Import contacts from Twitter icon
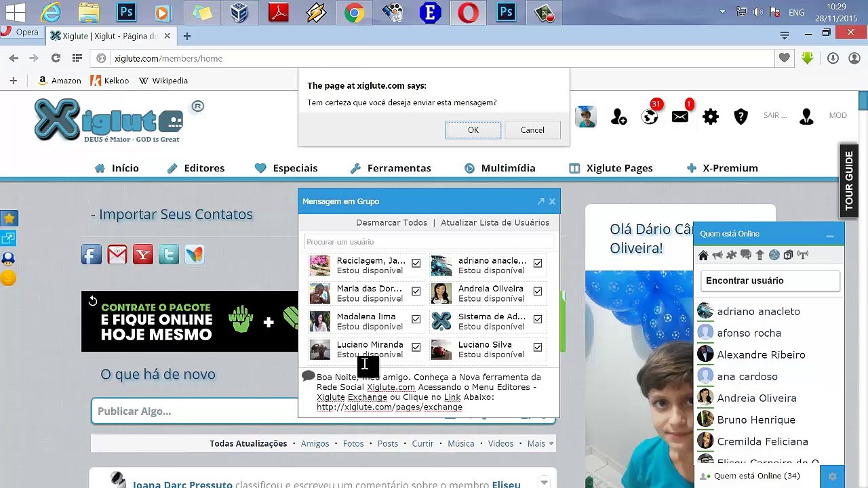Screen dimensions: 868x488 pyautogui.click(x=169, y=254)
